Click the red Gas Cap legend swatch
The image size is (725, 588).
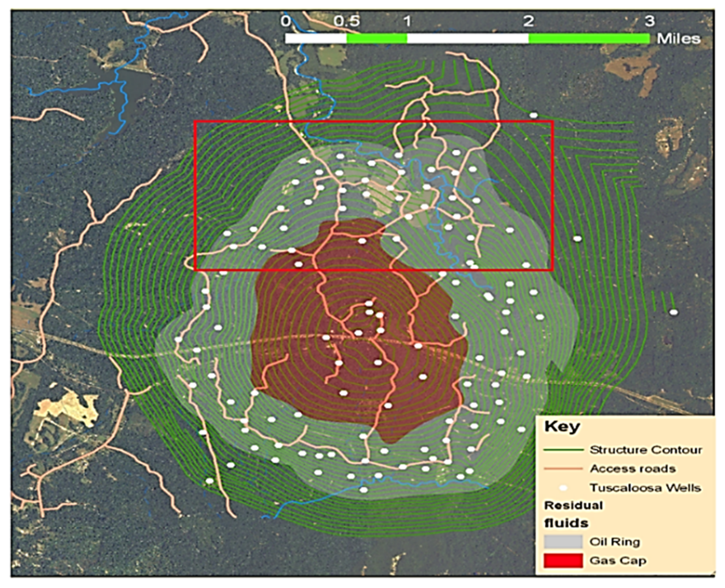[x=563, y=561]
